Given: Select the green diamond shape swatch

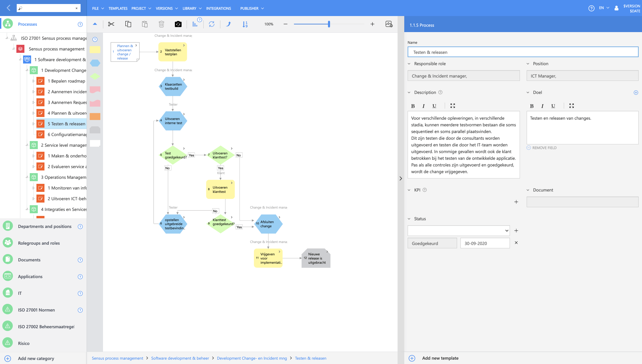Looking at the screenshot, I should [x=95, y=76].
